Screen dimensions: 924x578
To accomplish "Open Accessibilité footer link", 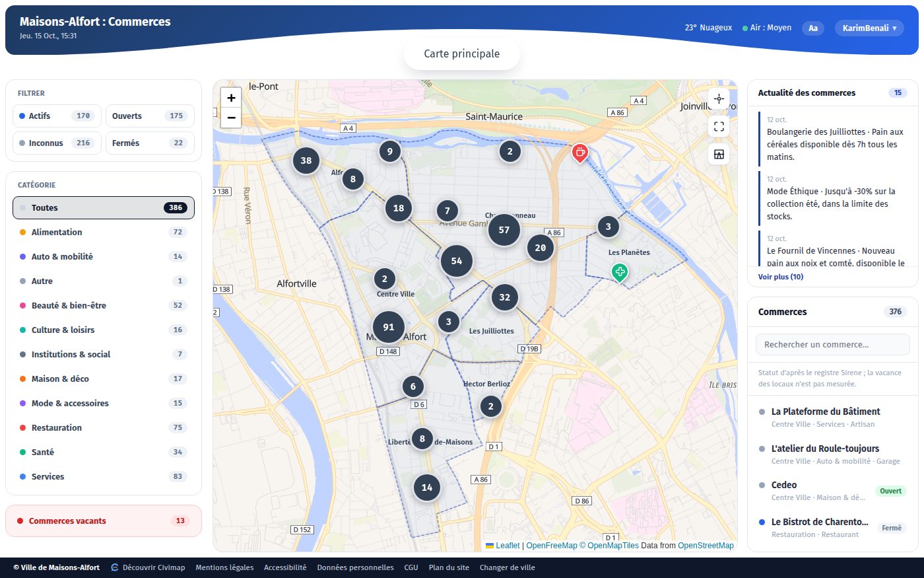I will (285, 567).
